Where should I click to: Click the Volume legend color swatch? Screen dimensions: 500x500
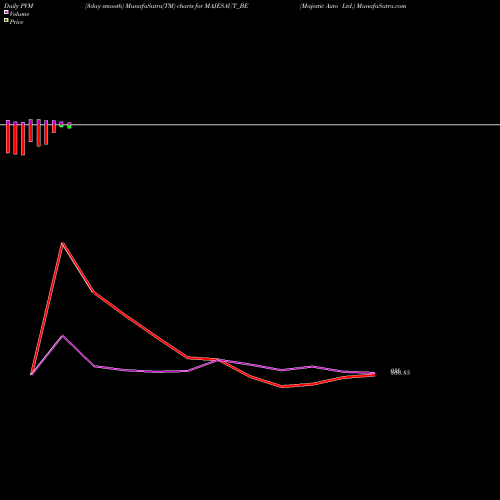[6, 12]
